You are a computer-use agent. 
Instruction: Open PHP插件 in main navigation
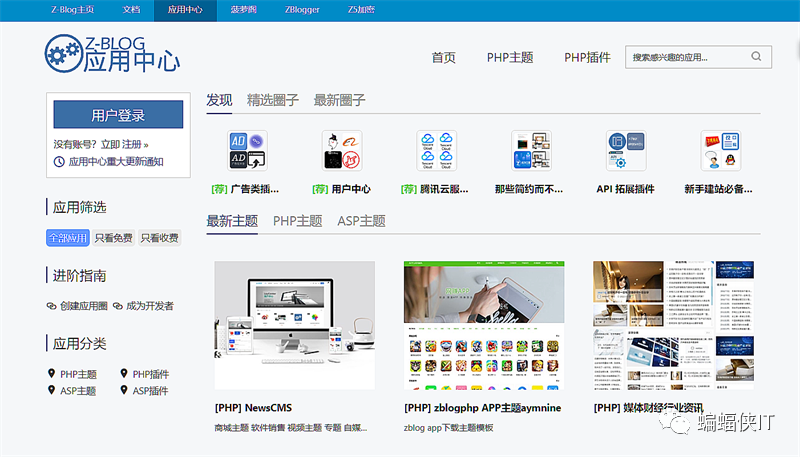coord(587,57)
